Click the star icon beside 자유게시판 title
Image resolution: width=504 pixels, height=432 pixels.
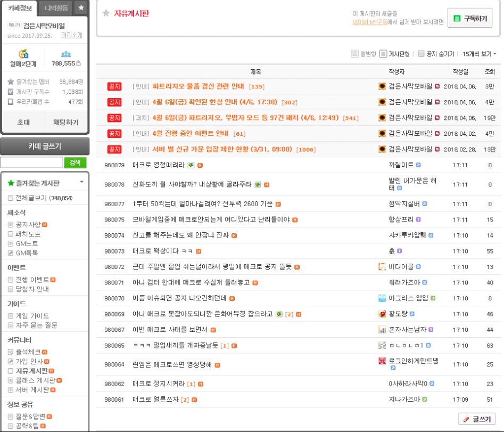106,13
